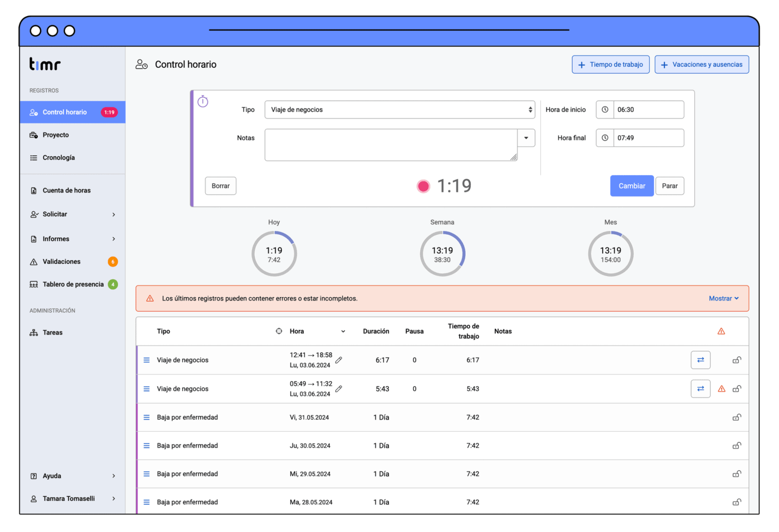The image size is (779, 532).
Task: Open Tablero de presencia
Action: pos(72,285)
